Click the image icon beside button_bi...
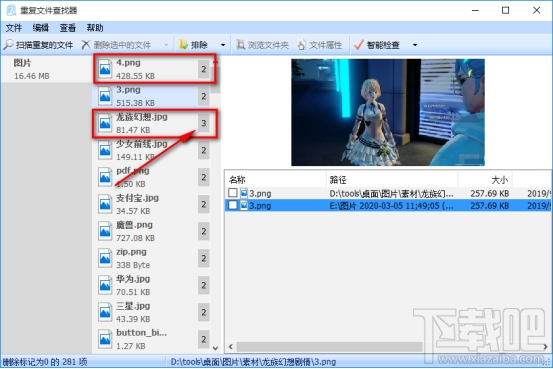553x369 pixels. click(105, 339)
